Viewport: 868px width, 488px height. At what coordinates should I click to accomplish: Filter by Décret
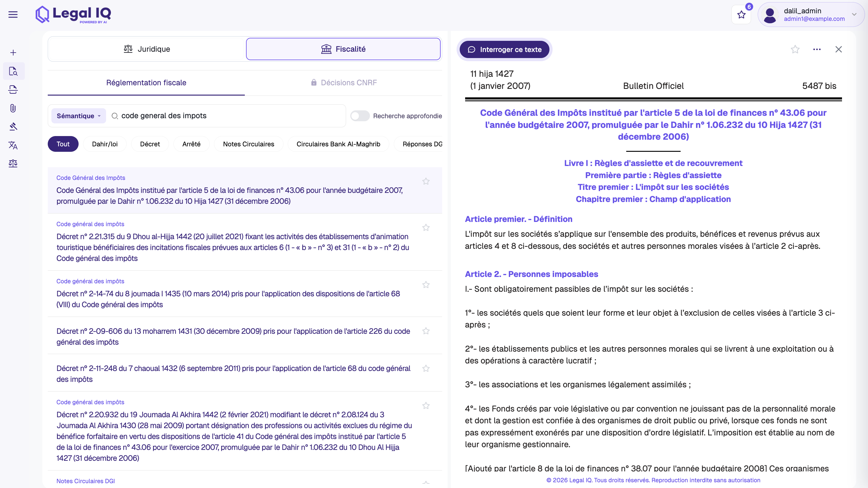click(150, 144)
